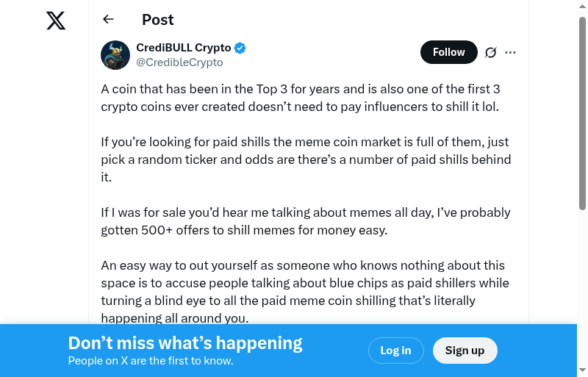
Task: Click the paragraph starting "A coin that has"
Action: (301, 98)
